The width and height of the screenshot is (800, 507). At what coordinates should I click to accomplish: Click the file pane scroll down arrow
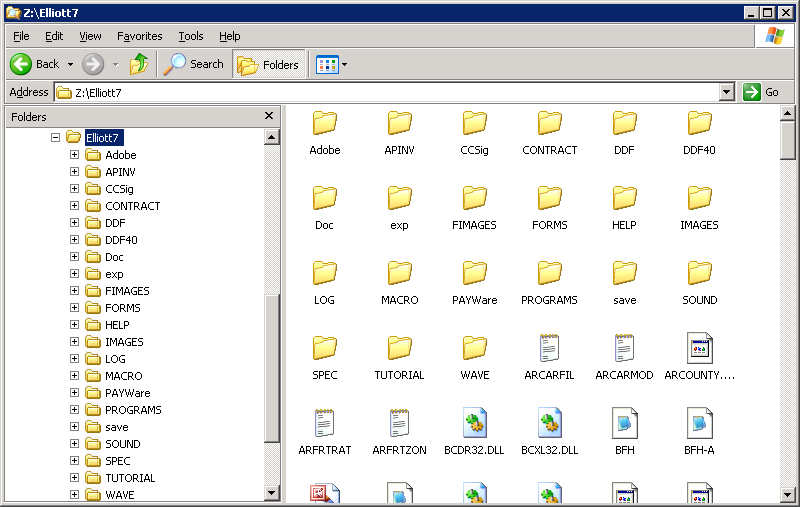coord(787,494)
